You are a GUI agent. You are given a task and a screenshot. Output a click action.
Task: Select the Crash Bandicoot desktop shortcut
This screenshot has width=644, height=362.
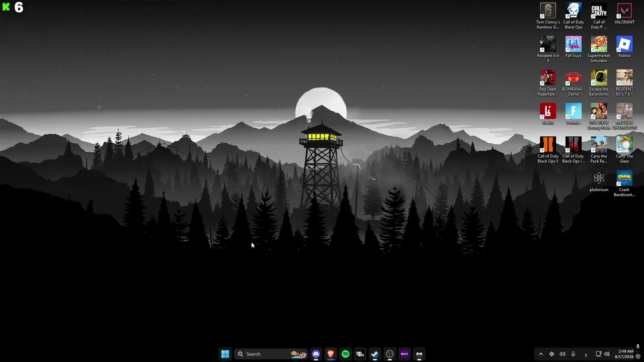[x=624, y=184]
